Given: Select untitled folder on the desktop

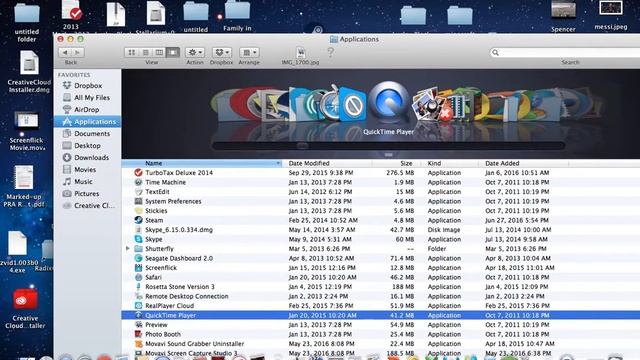Looking at the screenshot, I should coord(27,21).
